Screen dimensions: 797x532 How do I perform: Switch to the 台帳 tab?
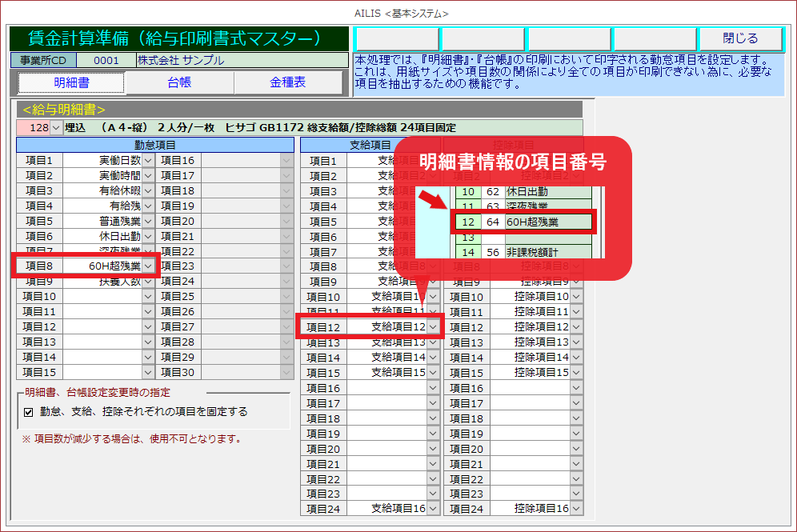click(178, 82)
